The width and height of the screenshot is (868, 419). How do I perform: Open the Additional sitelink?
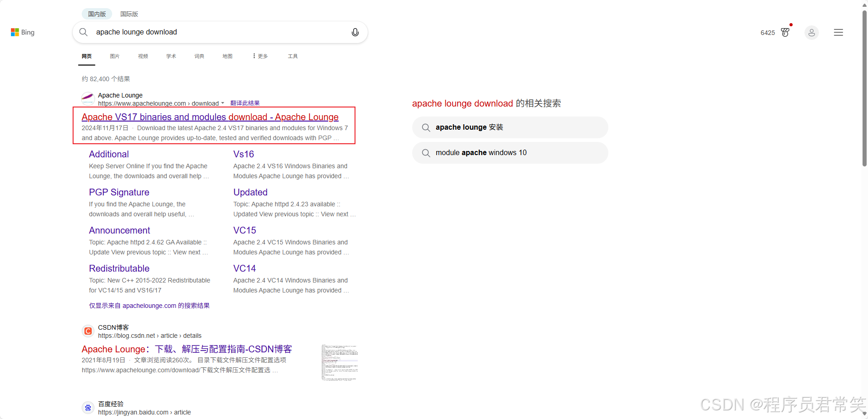pos(109,154)
